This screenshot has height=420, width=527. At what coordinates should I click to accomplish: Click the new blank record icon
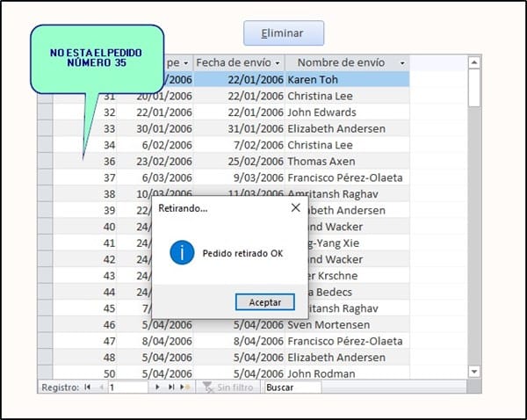tap(183, 387)
